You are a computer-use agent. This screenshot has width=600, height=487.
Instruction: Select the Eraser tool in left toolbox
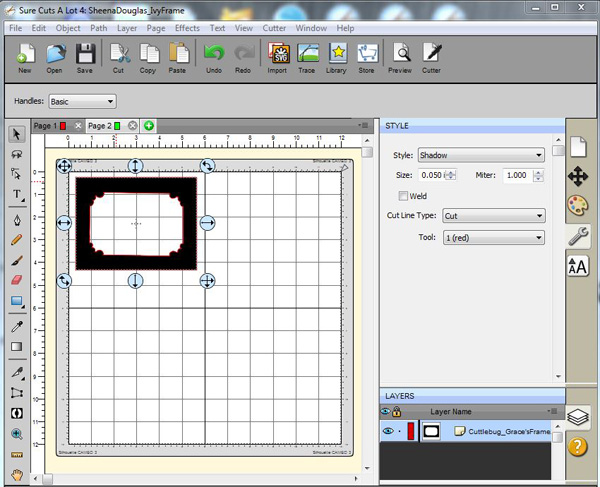pyautogui.click(x=17, y=281)
